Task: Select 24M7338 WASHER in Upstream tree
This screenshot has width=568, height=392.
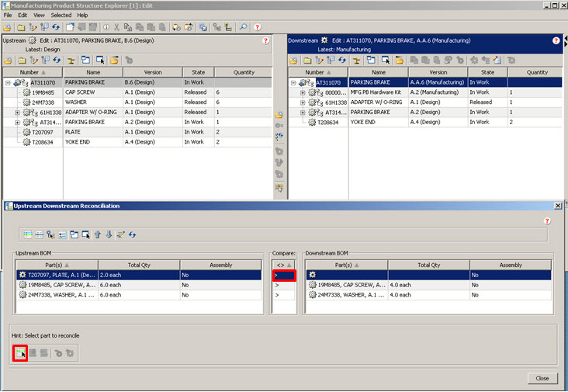Action: point(137,102)
